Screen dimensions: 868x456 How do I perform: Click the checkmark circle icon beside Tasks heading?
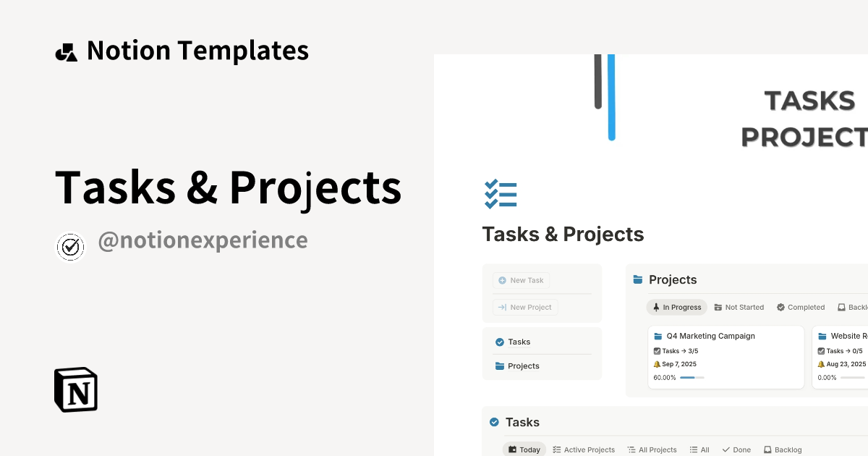[x=495, y=422]
